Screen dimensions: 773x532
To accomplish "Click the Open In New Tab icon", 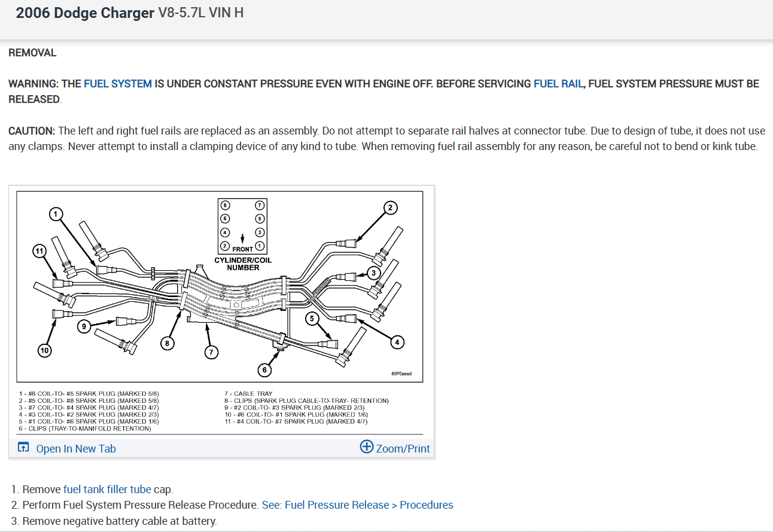I will point(23,447).
